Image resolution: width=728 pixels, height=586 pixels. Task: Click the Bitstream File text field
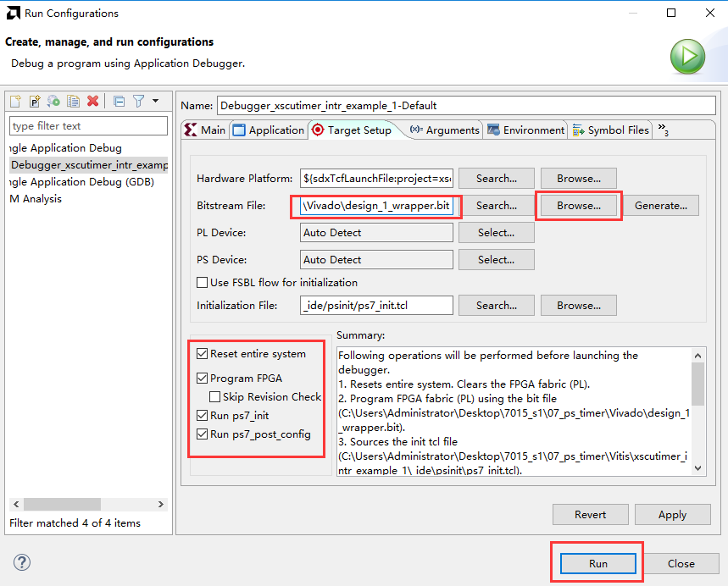[376, 206]
